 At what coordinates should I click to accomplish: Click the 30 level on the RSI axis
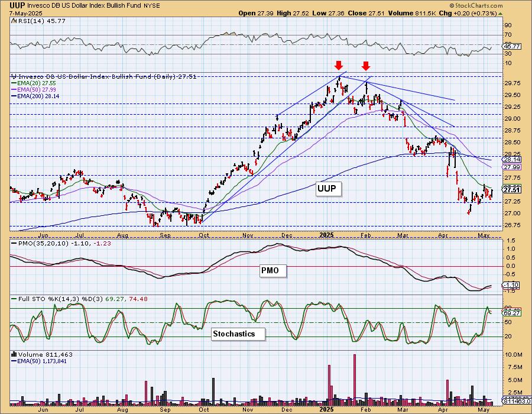click(x=508, y=54)
